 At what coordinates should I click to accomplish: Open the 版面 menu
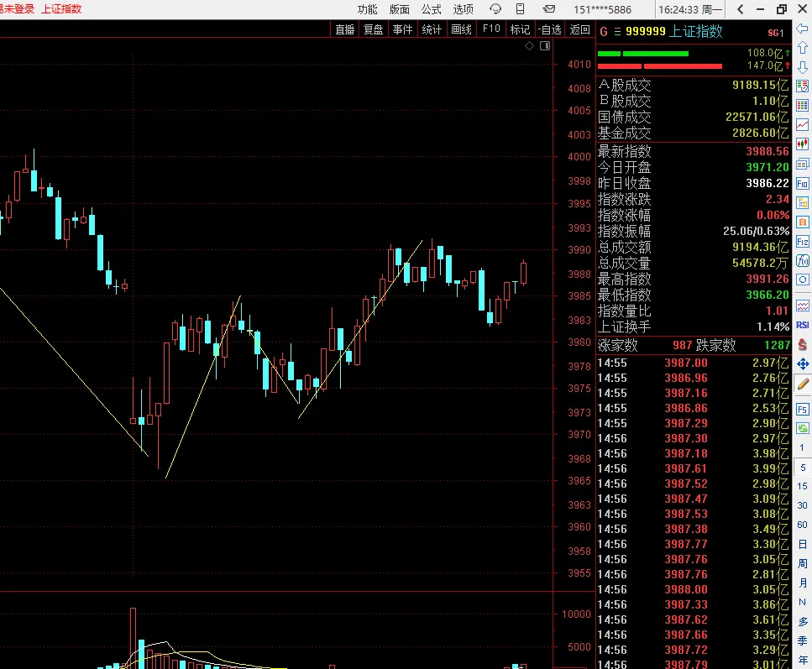pyautogui.click(x=399, y=9)
